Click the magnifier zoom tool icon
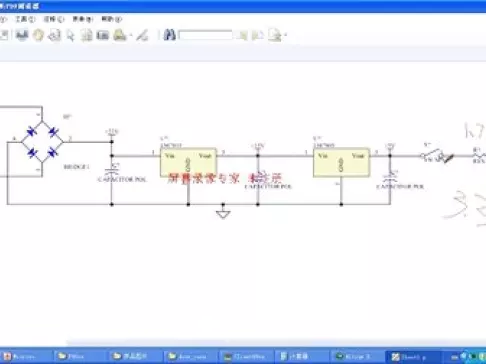The height and width of the screenshot is (364, 486). pyautogui.click(x=54, y=35)
